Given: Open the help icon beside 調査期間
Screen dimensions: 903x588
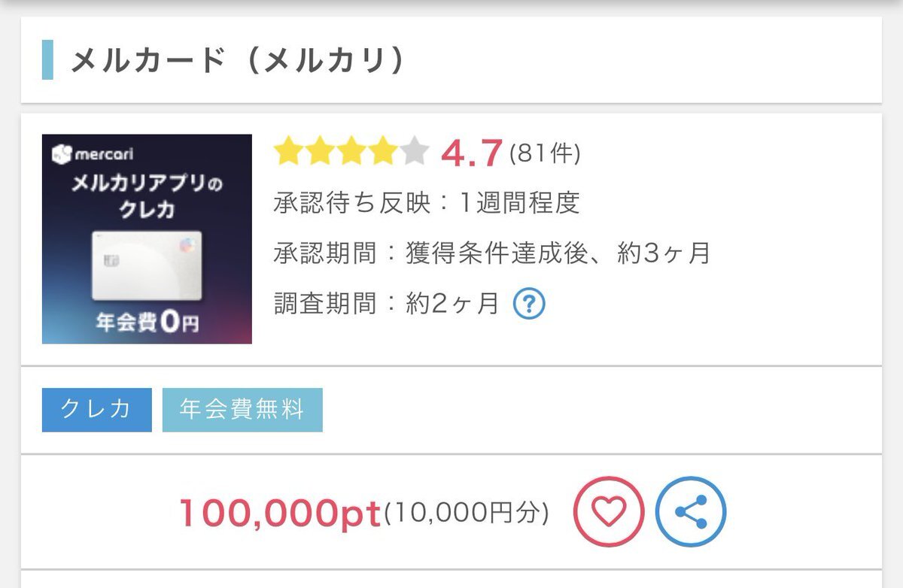Looking at the screenshot, I should pyautogui.click(x=529, y=304).
